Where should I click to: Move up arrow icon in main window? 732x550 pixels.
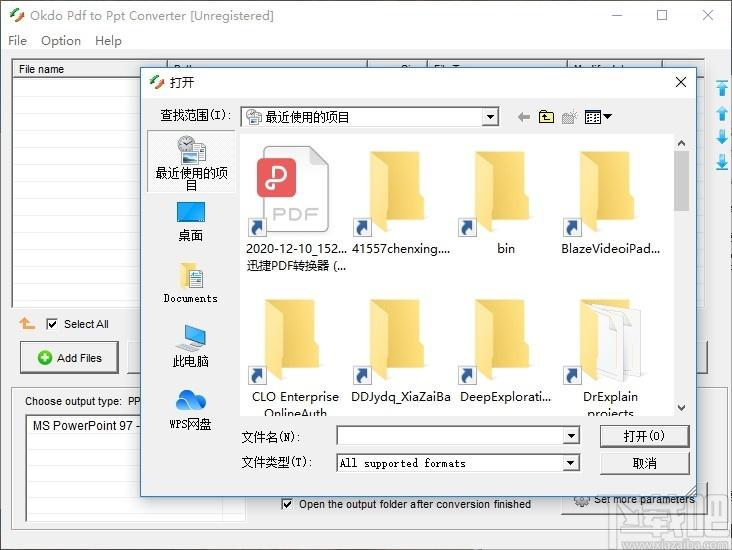pos(722,113)
